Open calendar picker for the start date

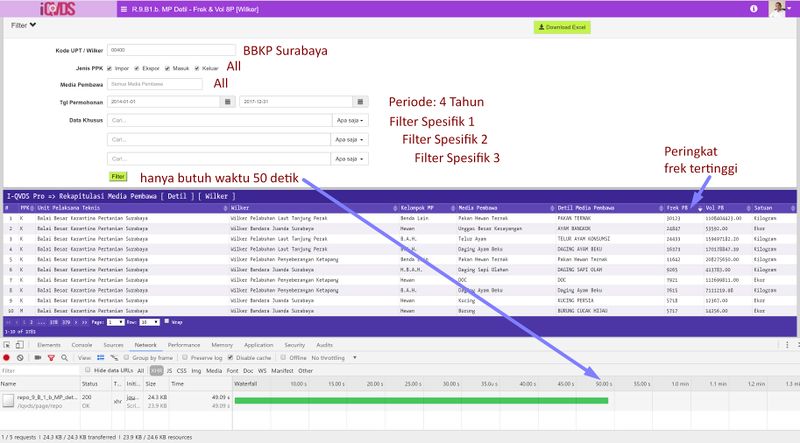(228, 102)
